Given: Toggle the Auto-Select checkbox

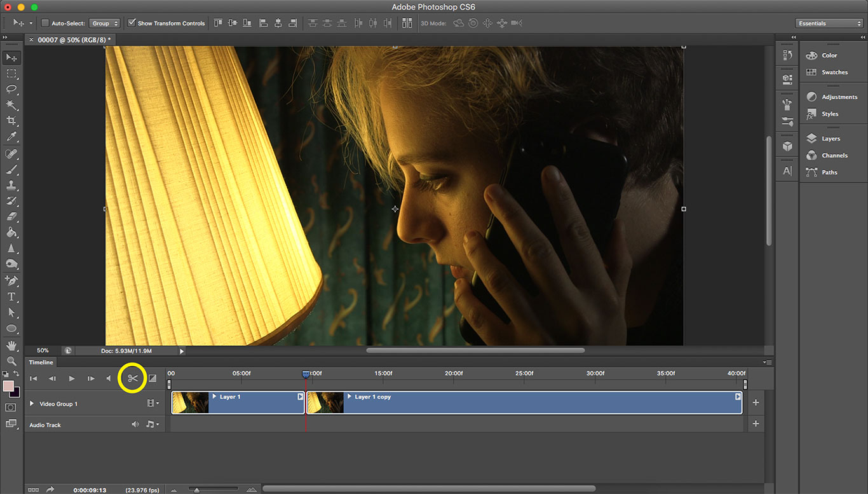Looking at the screenshot, I should pos(45,23).
